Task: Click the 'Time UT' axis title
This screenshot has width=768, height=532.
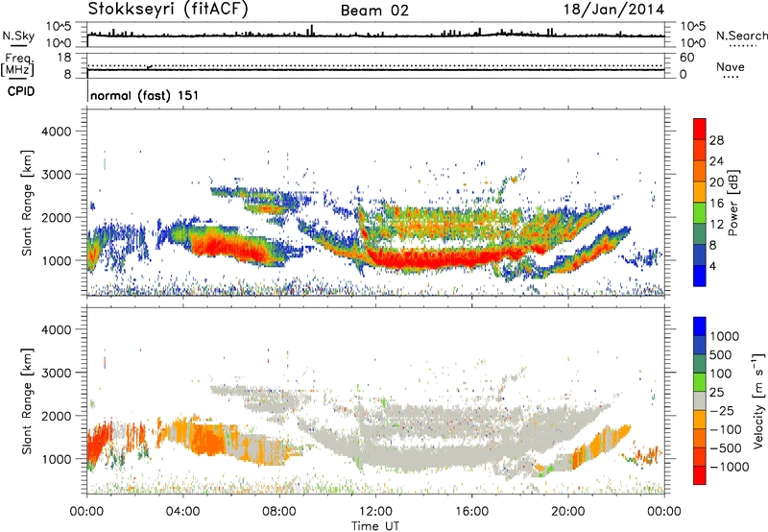Action: point(375,525)
